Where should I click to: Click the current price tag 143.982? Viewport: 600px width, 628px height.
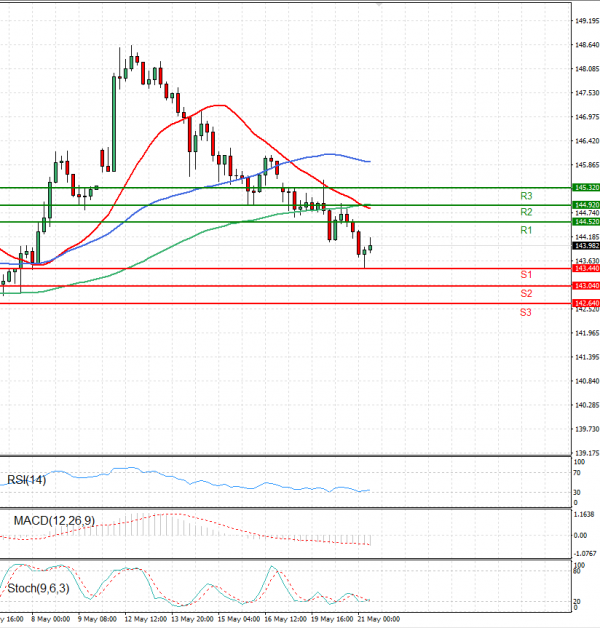click(586, 245)
